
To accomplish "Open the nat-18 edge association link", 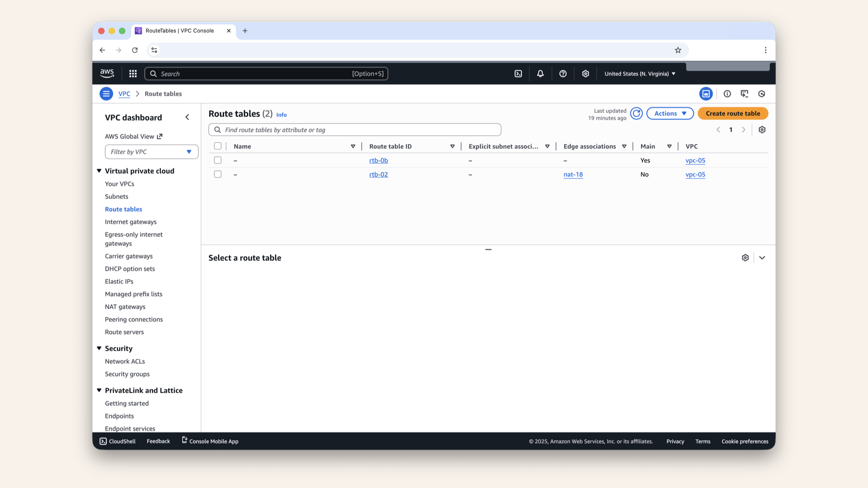I will tap(573, 174).
